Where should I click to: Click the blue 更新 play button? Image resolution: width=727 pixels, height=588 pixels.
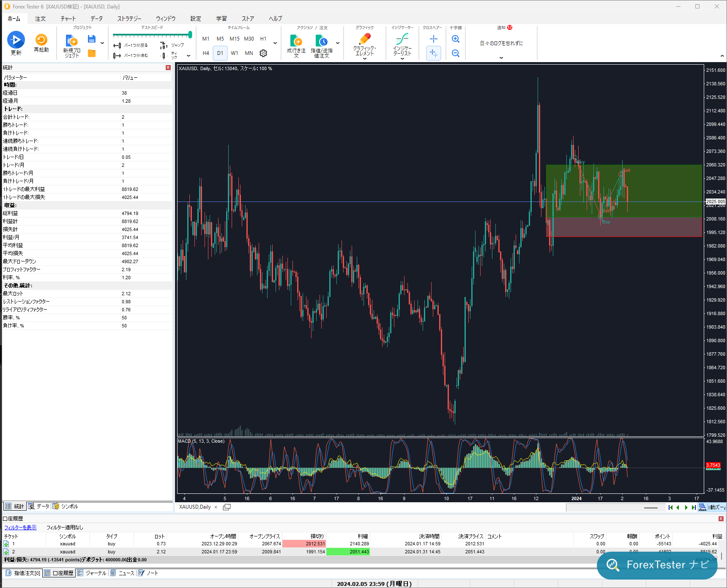point(16,40)
